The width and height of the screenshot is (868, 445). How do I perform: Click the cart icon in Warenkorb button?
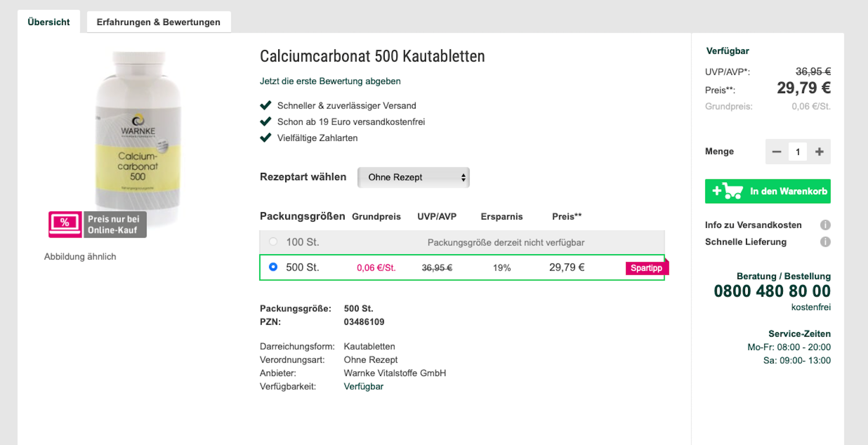point(732,191)
